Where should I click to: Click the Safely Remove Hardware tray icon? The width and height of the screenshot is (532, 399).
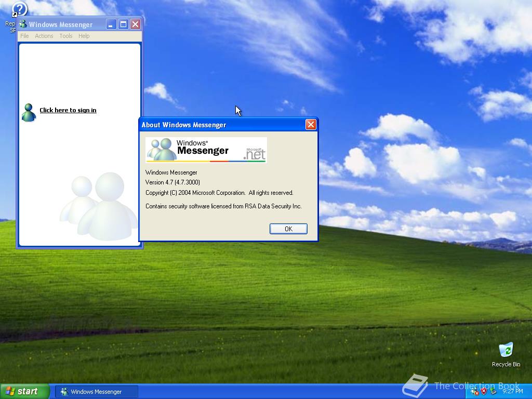coord(494,391)
